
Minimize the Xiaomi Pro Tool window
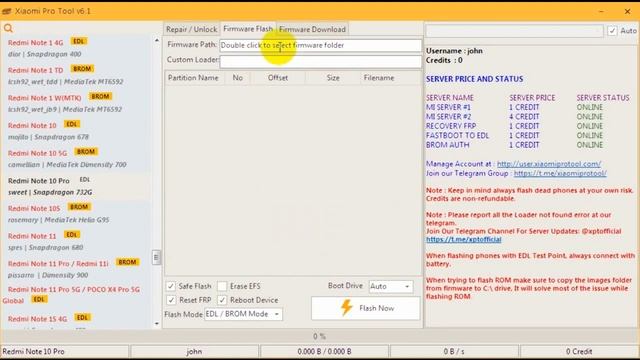[601, 11]
